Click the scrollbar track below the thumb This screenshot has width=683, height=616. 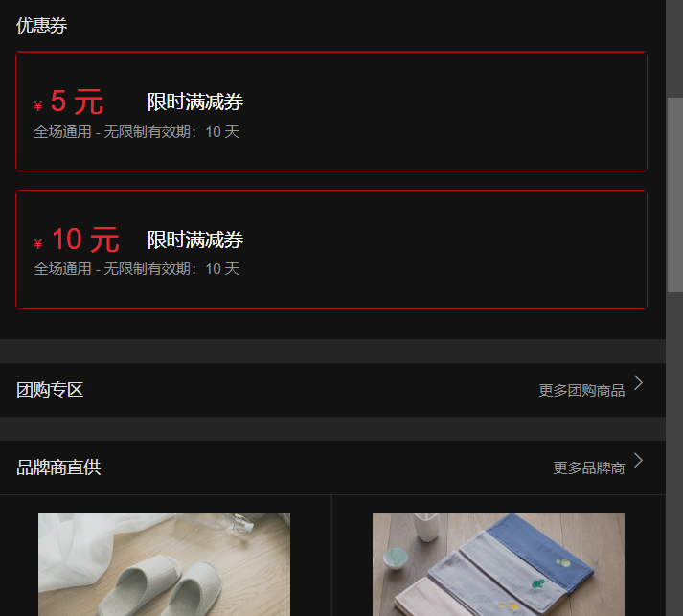point(674,453)
